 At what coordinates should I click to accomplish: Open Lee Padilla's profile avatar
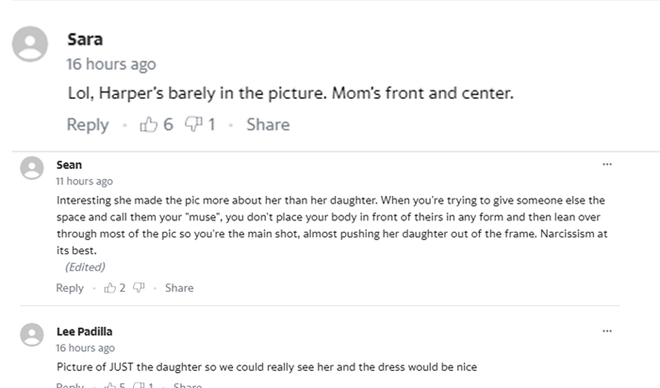32,335
